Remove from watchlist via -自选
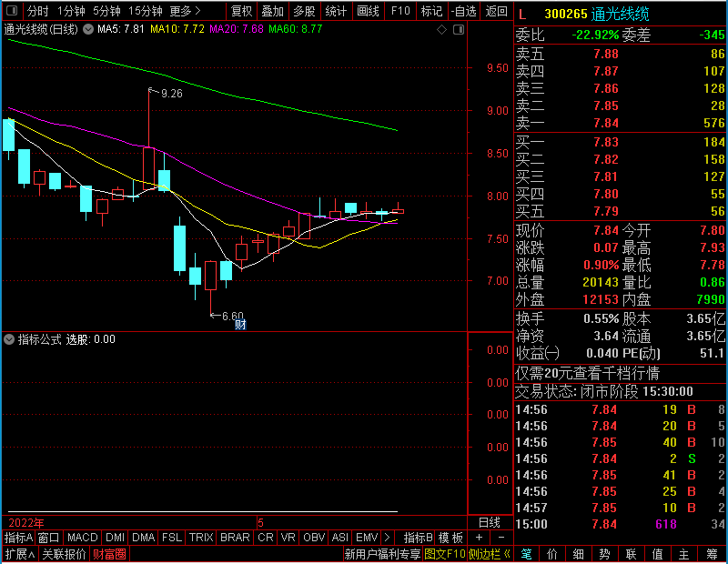Viewport: 728px width, 564px height. [x=463, y=11]
